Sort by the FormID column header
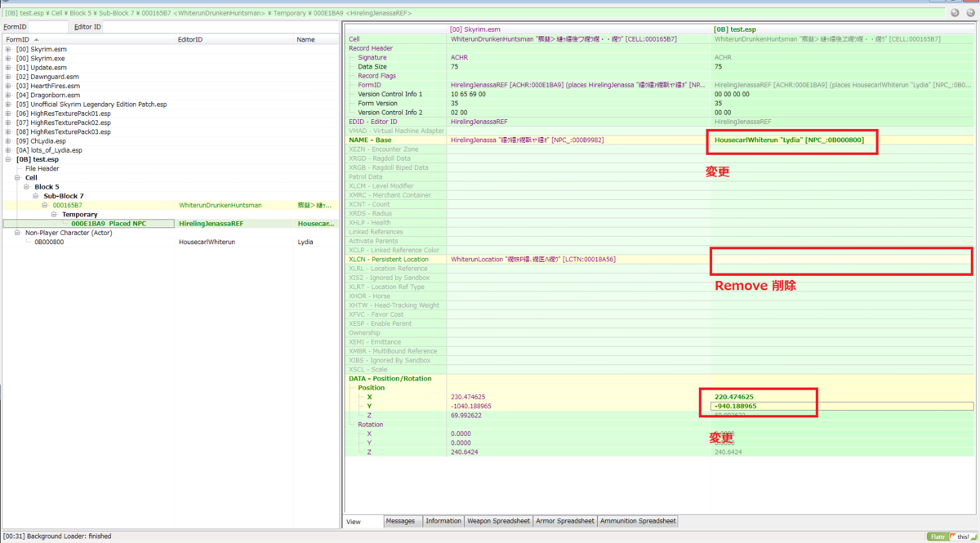The height and width of the screenshot is (543, 980). click(88, 39)
